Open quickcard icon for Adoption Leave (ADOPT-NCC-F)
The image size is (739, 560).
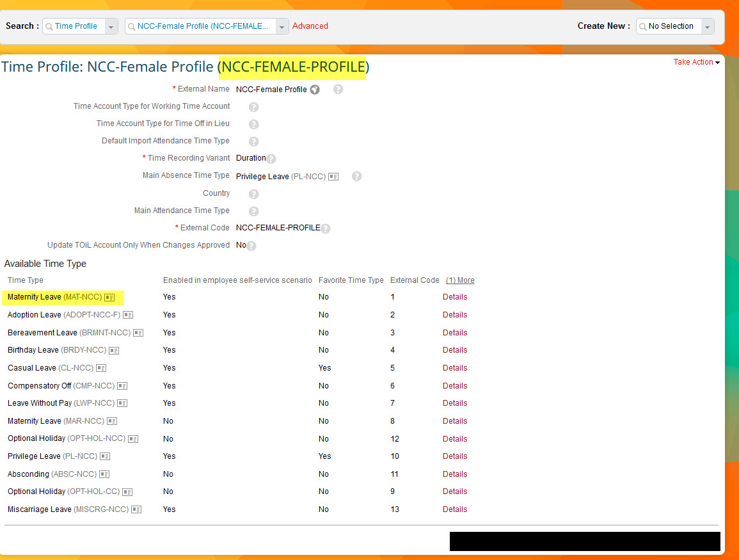[128, 315]
